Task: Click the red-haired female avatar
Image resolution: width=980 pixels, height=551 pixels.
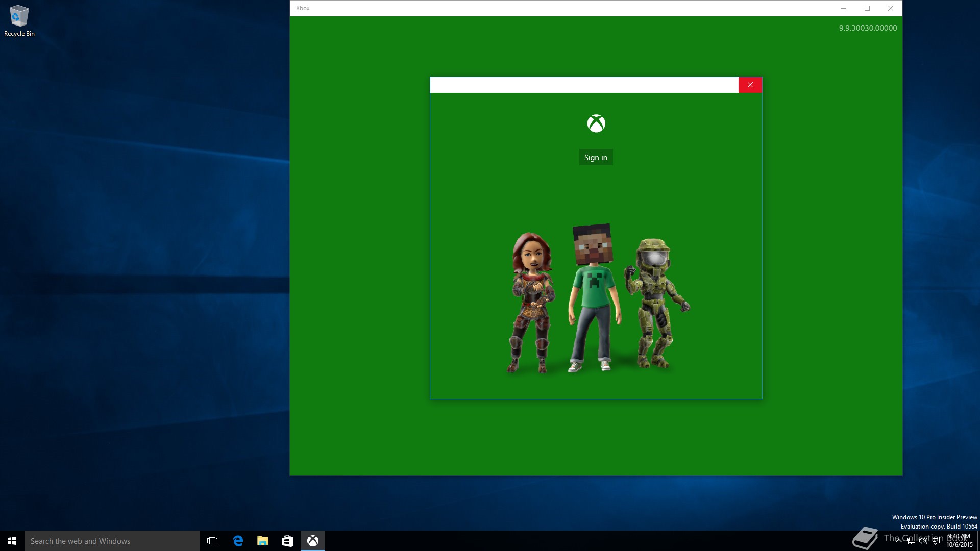Action: (x=531, y=303)
